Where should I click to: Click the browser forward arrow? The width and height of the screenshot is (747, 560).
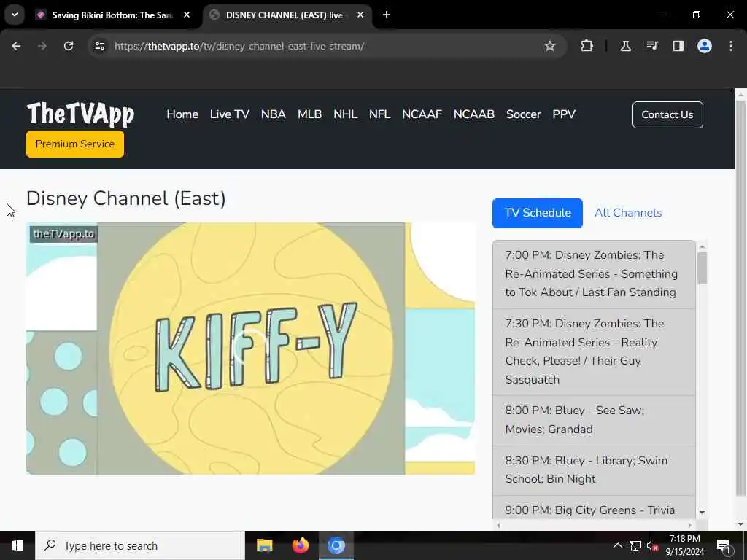click(42, 46)
